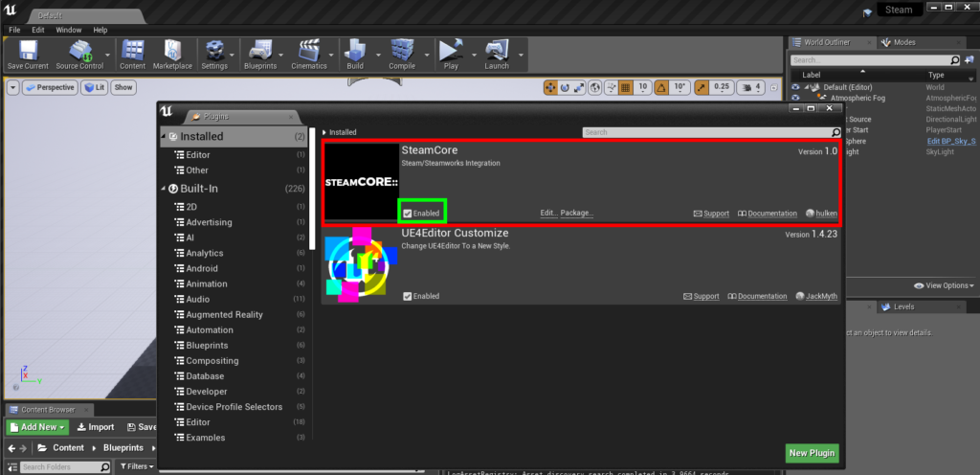Open the hulken author link
This screenshot has width=980, height=475.
[x=822, y=214]
